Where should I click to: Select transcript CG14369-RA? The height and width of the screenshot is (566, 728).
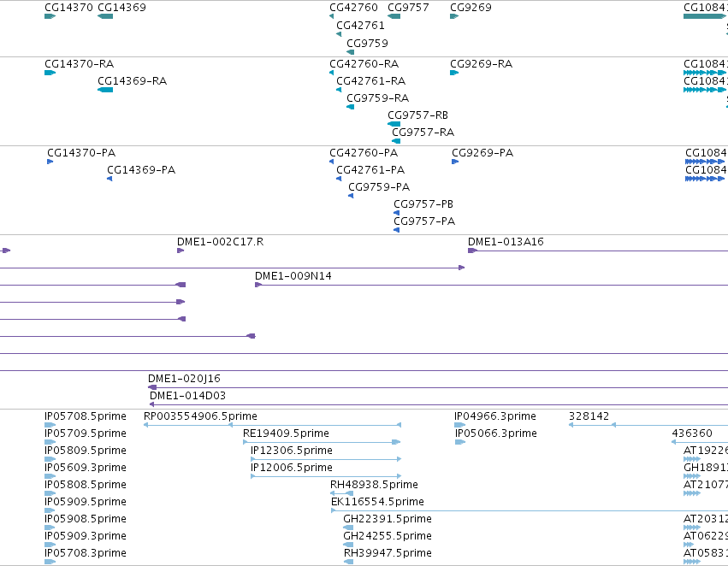[105, 90]
